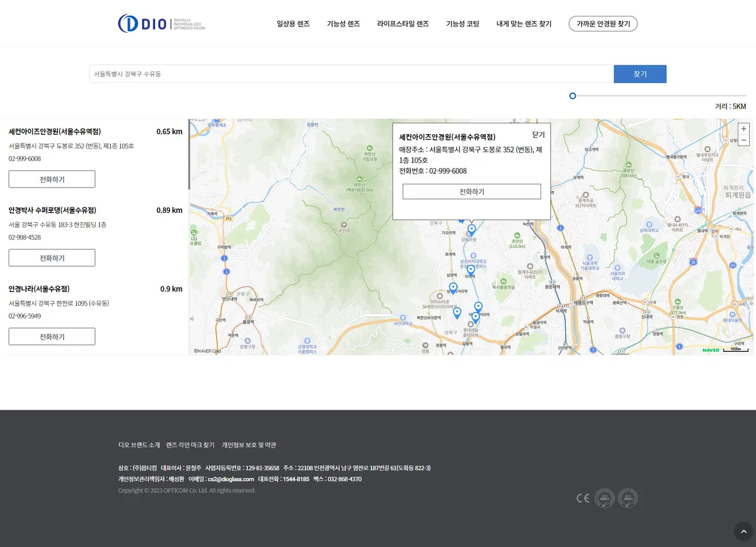Click the map marker at 미아역

coord(471,271)
